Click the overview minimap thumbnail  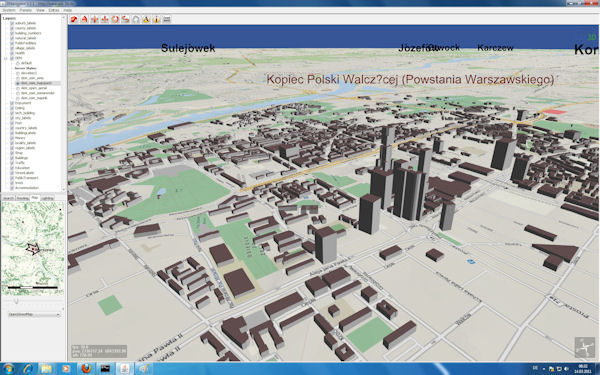click(x=33, y=248)
